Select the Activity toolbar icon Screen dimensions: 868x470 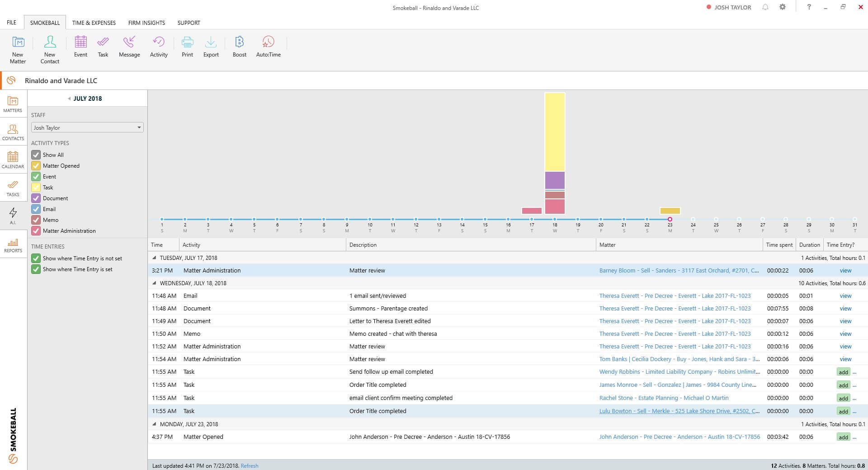tap(159, 47)
